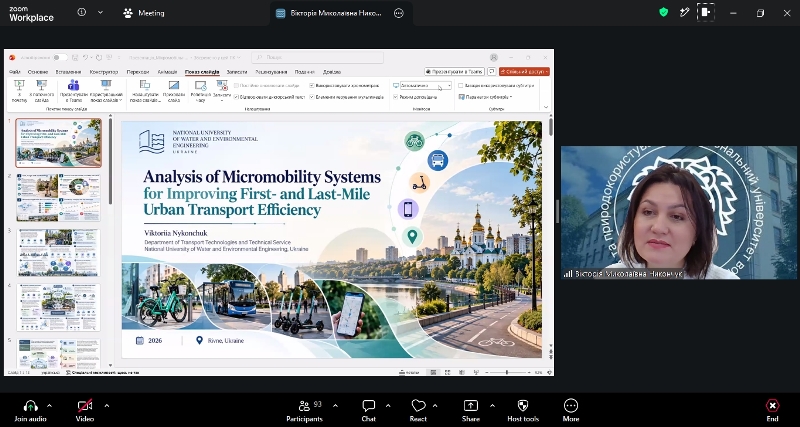The image size is (800, 427).
Task: Click the End meeting button
Action: pyautogui.click(x=772, y=411)
